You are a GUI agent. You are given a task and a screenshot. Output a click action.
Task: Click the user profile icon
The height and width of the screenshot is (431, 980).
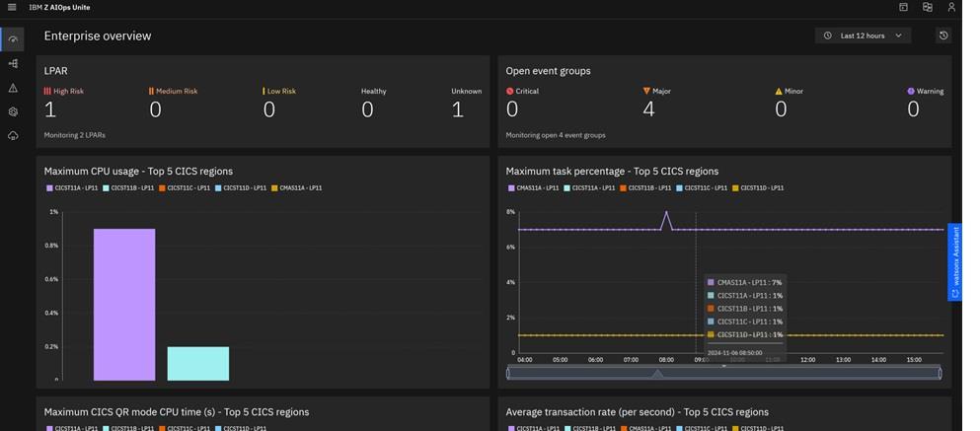pos(951,7)
